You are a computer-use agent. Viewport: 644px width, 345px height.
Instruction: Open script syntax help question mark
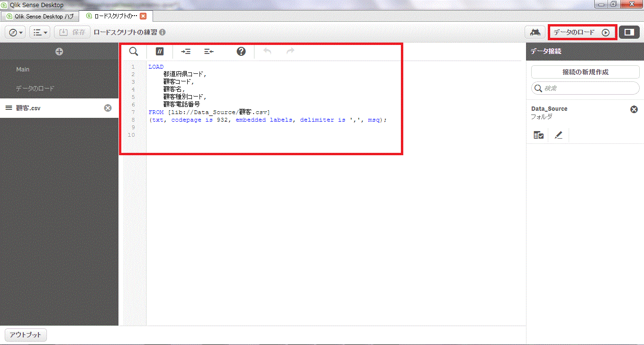coord(241,52)
